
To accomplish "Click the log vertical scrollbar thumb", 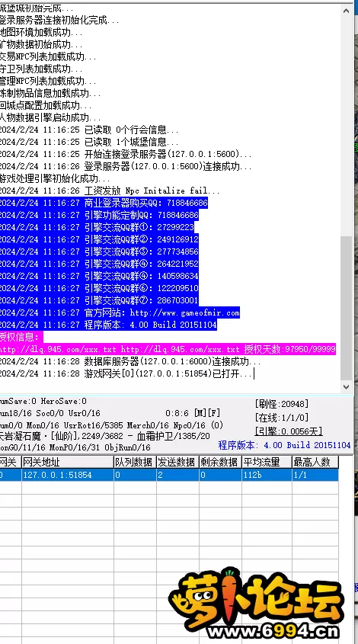I will click(x=346, y=308).
